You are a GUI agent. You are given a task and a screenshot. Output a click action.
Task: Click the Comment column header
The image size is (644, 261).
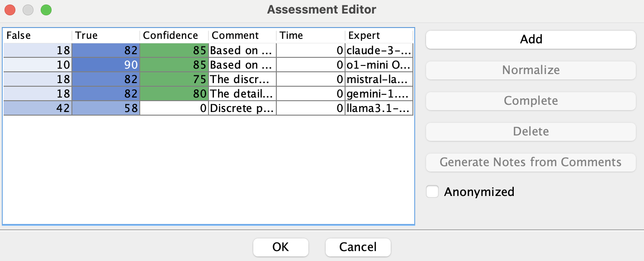point(242,36)
